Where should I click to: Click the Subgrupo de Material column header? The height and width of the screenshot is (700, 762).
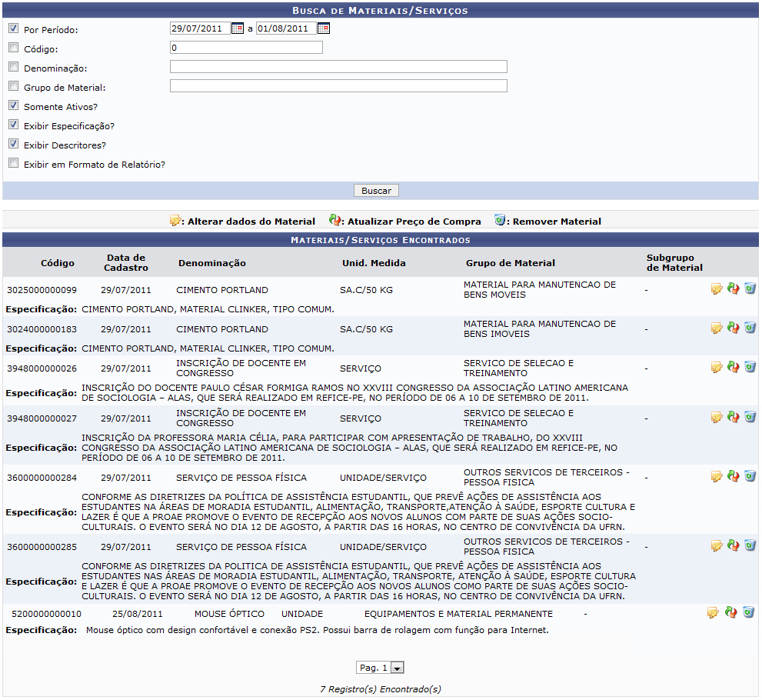[x=674, y=263]
